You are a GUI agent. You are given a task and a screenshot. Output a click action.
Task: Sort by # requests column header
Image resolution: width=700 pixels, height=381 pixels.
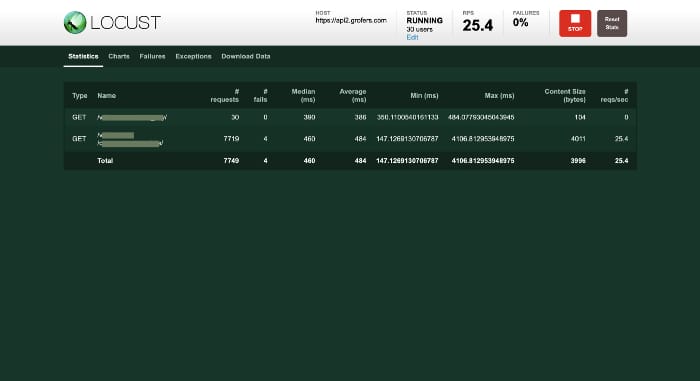(225, 96)
